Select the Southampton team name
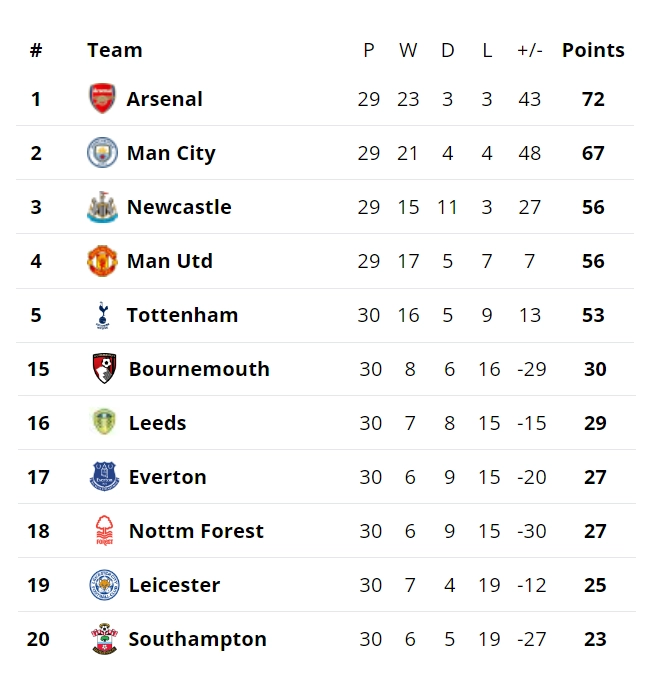The height and width of the screenshot is (700, 660). tap(197, 639)
